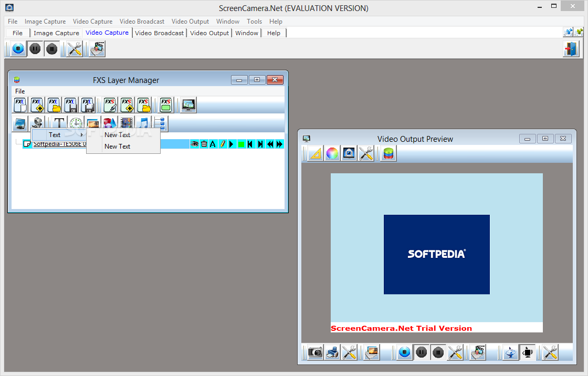The image size is (588, 376).
Task: Click the satellite dish broadcast icon
Action: tap(511, 352)
